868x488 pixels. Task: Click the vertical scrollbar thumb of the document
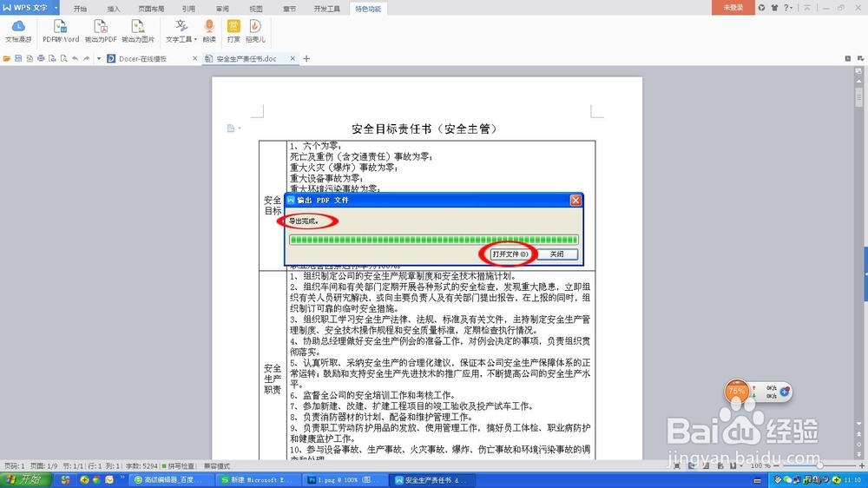(858, 97)
